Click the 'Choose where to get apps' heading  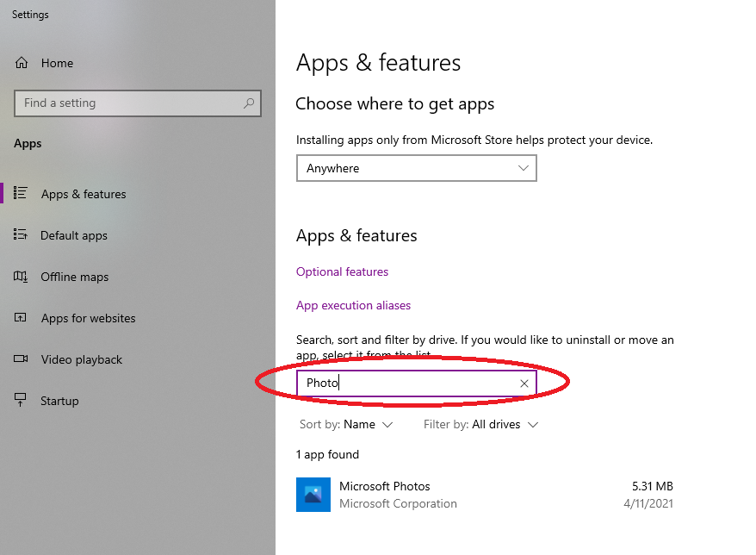click(x=395, y=103)
